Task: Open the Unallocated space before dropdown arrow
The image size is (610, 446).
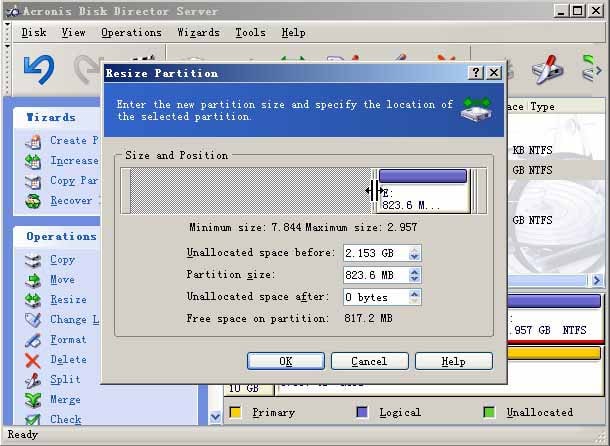Action: tap(415, 254)
